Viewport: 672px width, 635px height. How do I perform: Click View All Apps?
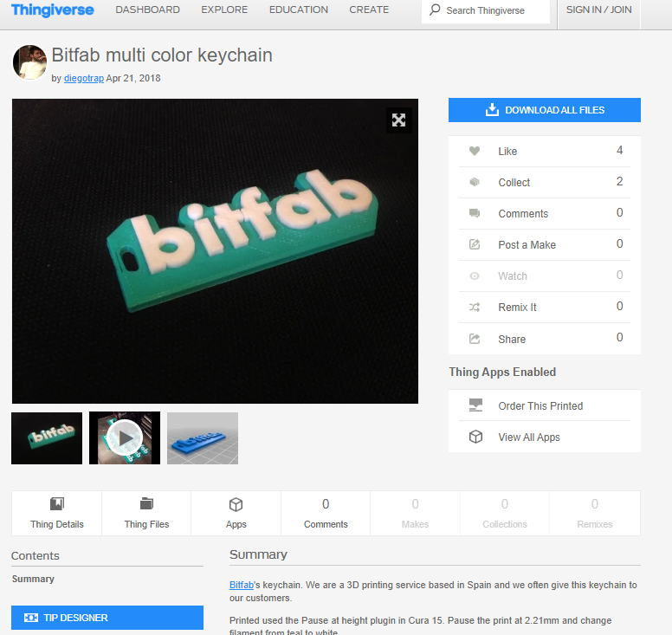pos(529,437)
